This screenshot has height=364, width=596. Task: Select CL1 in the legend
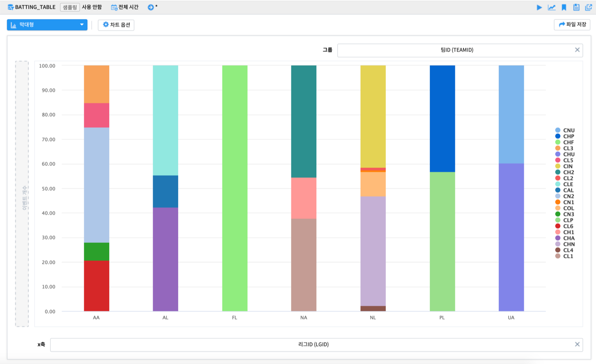click(x=565, y=256)
